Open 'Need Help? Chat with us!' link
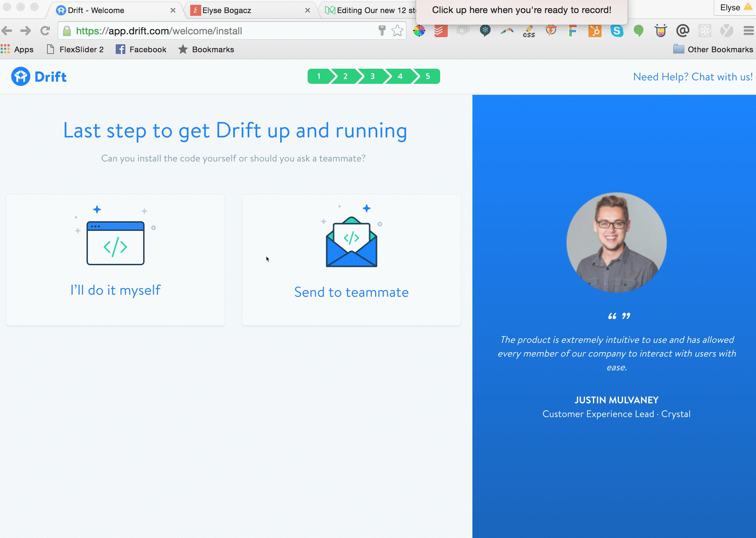Viewport: 756px width, 538px height. pyautogui.click(x=692, y=77)
